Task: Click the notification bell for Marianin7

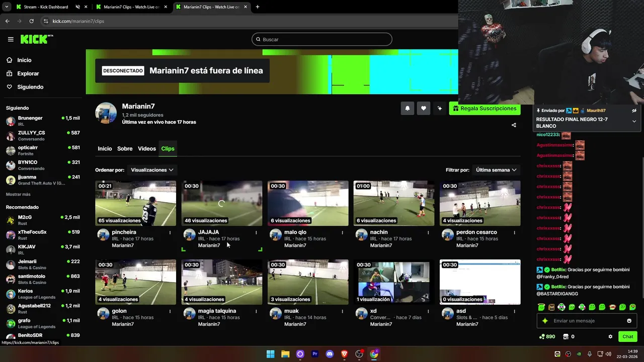Action: point(408,108)
